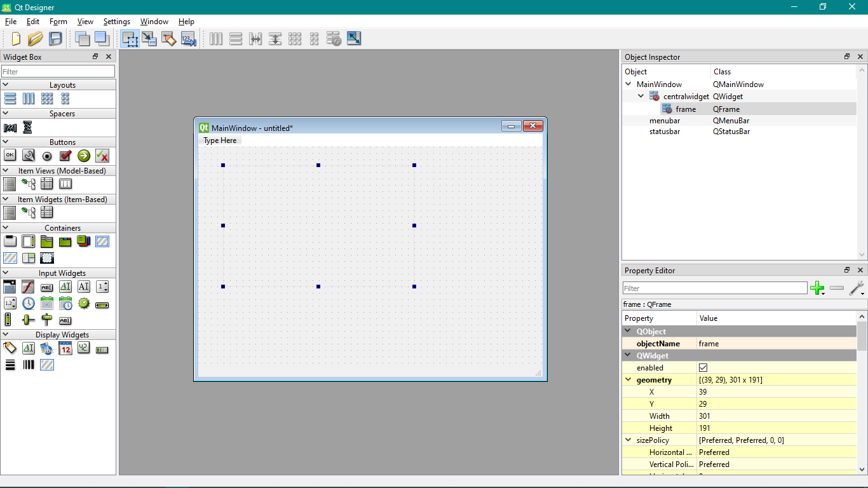The width and height of the screenshot is (868, 488).
Task: Click the Send to Back toolbar icon
Action: 83,39
